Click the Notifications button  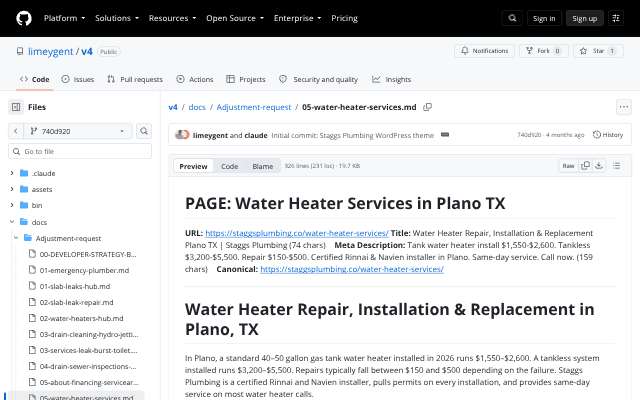coord(484,51)
